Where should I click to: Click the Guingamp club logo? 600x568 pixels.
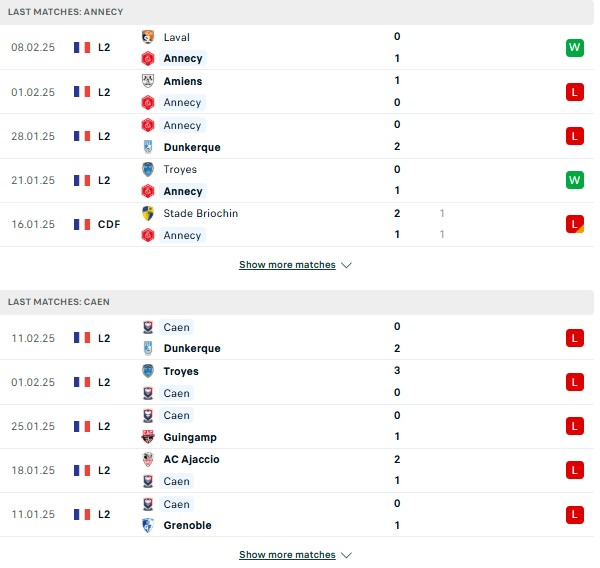coord(148,437)
